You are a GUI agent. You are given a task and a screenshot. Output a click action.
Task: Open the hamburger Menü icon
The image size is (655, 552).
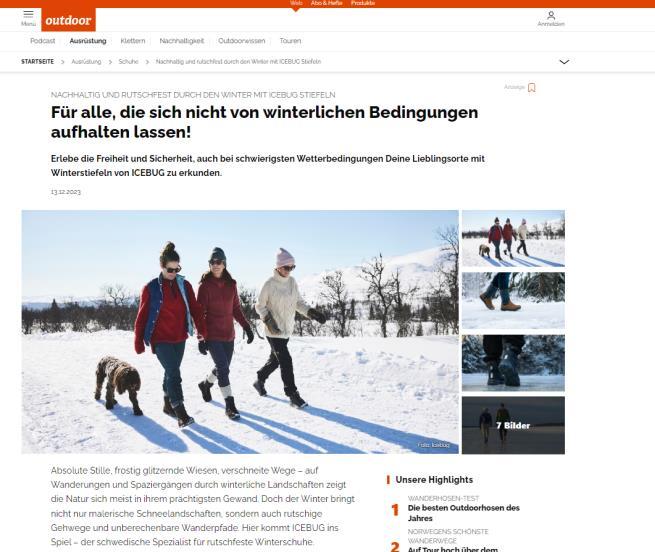pos(28,18)
